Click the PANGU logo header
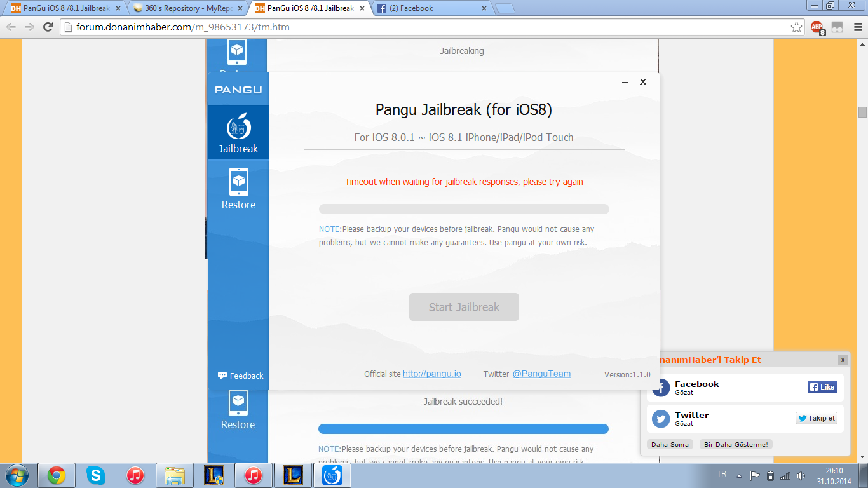 [x=238, y=90]
